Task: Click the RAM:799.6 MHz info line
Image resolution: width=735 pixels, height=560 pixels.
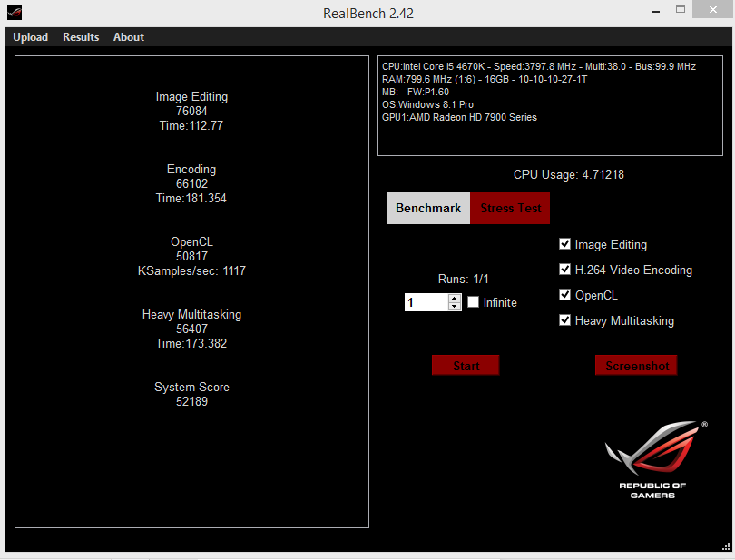Action: coord(485,79)
